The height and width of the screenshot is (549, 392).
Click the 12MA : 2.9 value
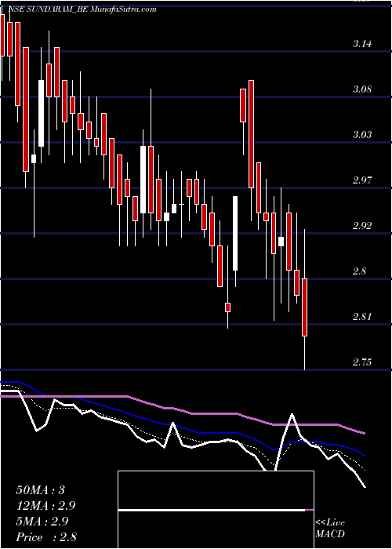45,506
